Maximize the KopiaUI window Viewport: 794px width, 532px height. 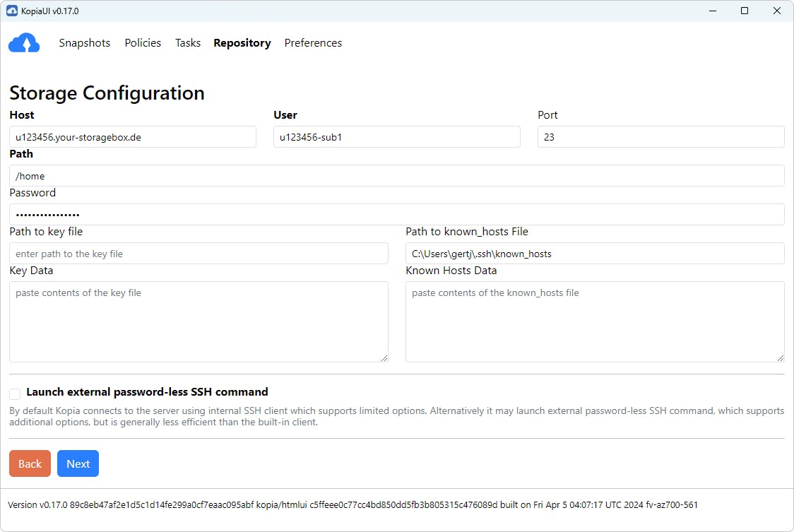click(x=745, y=11)
